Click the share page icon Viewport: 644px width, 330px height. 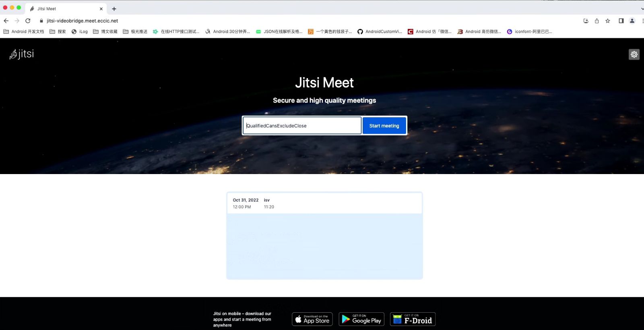[x=597, y=21]
